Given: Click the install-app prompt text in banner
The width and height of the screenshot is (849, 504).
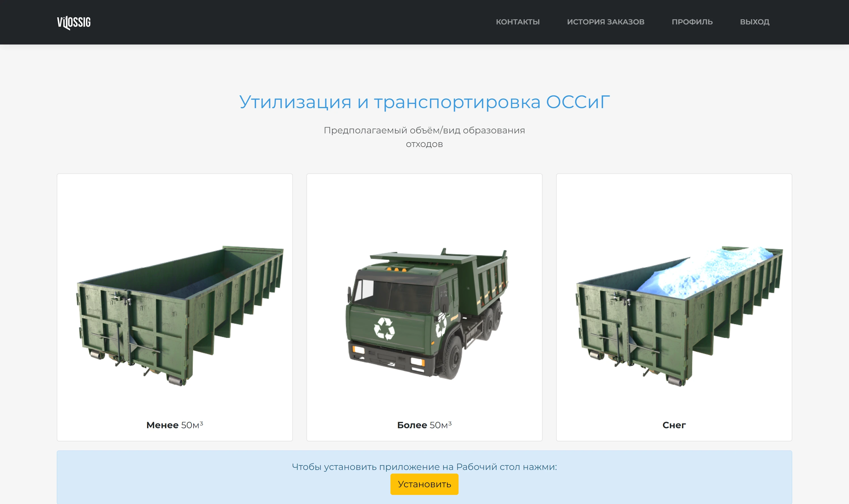Looking at the screenshot, I should pyautogui.click(x=424, y=467).
